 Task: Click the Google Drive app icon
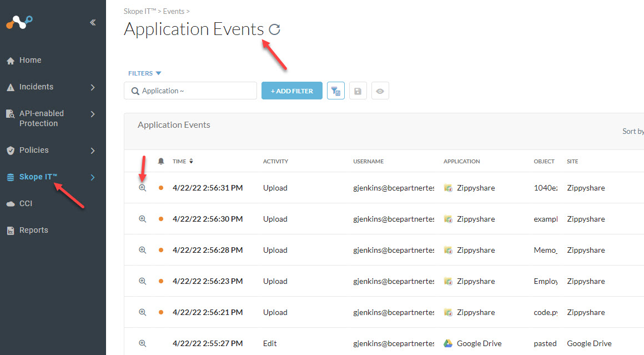pyautogui.click(x=448, y=343)
